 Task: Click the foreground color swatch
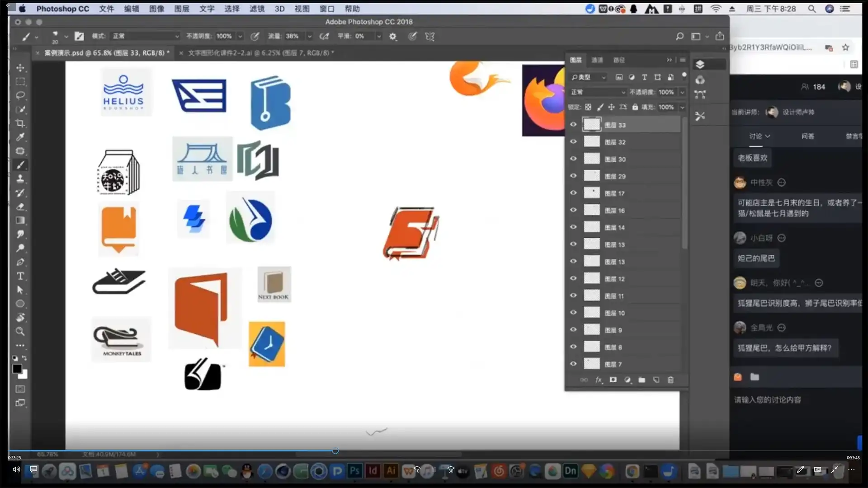coord(17,369)
